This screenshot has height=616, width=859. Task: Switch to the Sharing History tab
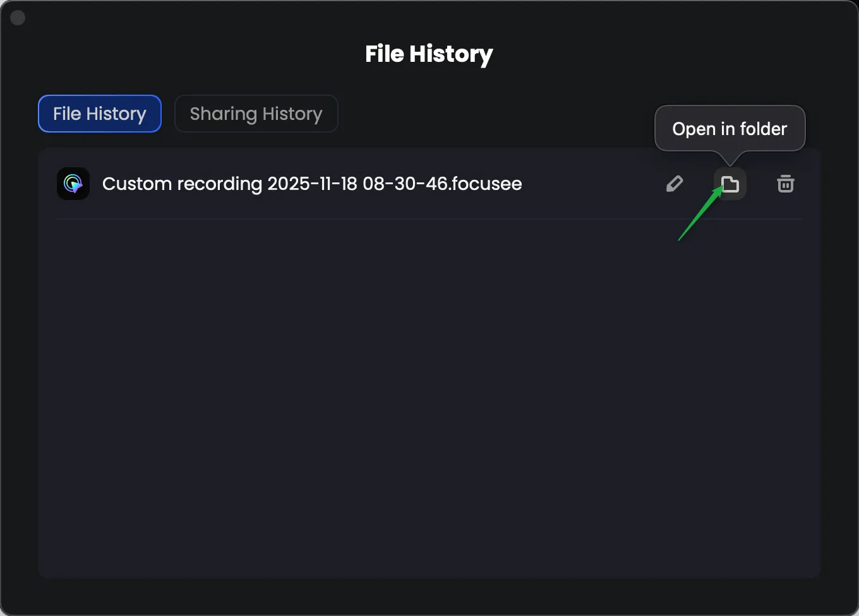(256, 114)
